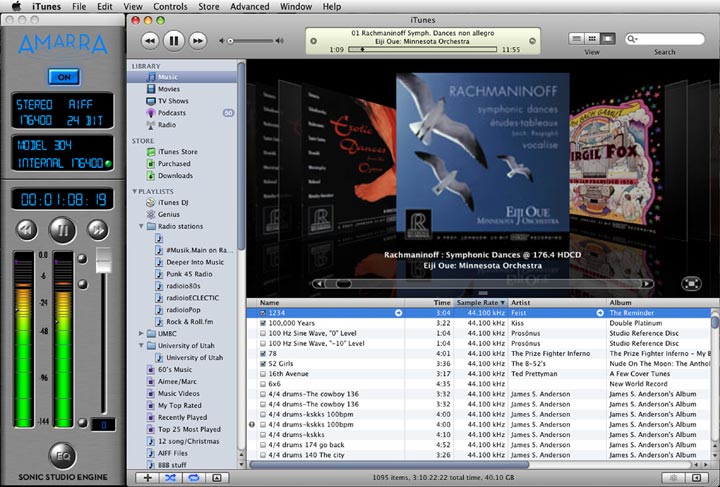Uncheck the 78 track checkbox
This screenshot has height=487, width=720.
pos(263,353)
